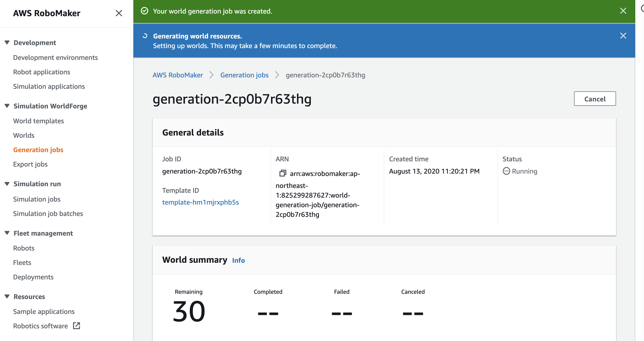Image resolution: width=644 pixels, height=341 pixels.
Task: Go to Export jobs page
Action: pos(30,164)
